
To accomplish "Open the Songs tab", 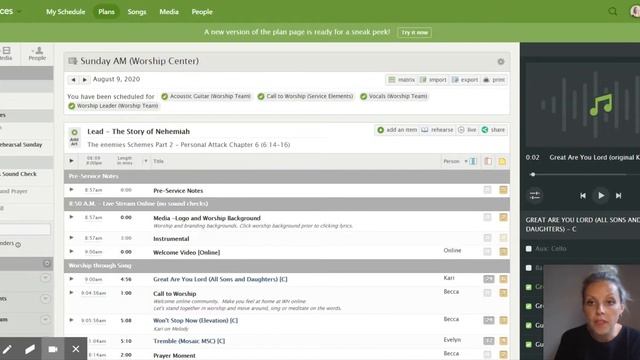I will click(x=137, y=12).
